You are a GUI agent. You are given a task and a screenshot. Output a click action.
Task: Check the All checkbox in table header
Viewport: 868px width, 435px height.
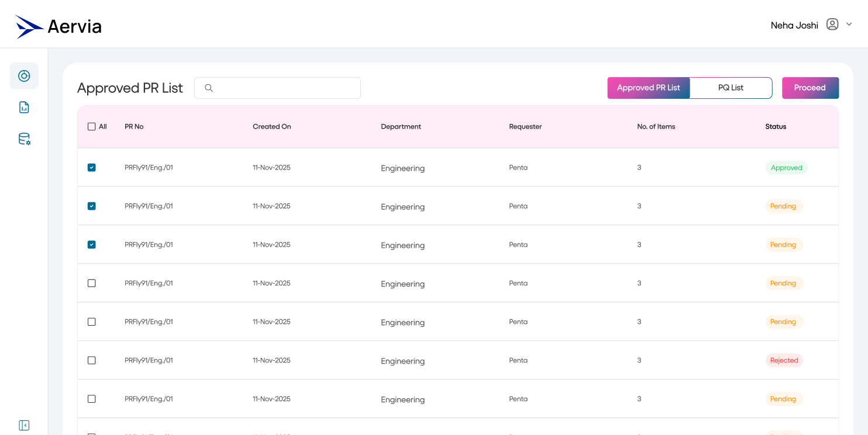92,126
